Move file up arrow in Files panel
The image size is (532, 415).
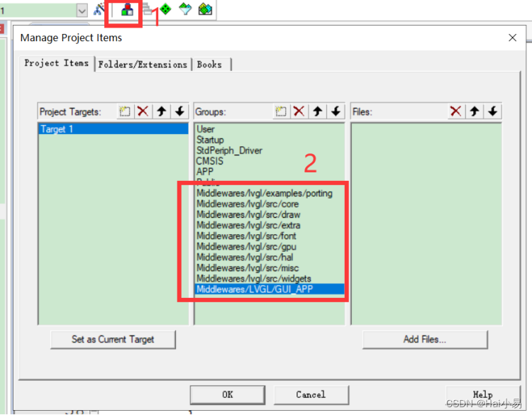[x=475, y=111]
